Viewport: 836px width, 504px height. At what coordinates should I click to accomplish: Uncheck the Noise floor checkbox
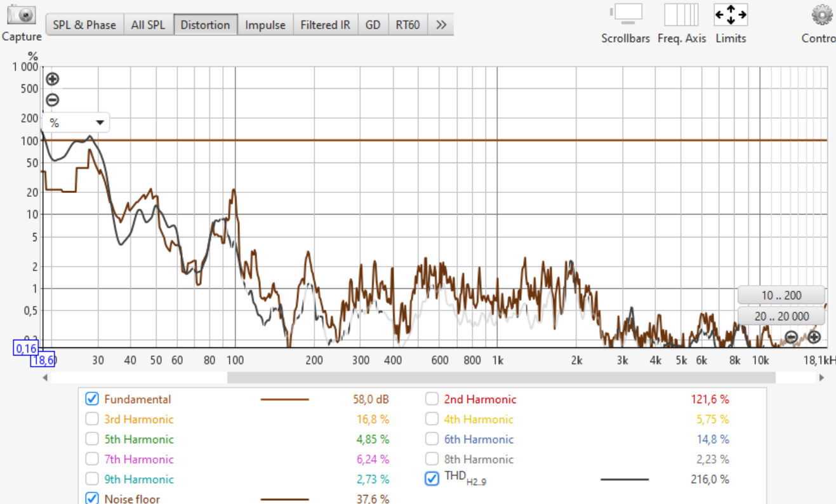coord(92,498)
